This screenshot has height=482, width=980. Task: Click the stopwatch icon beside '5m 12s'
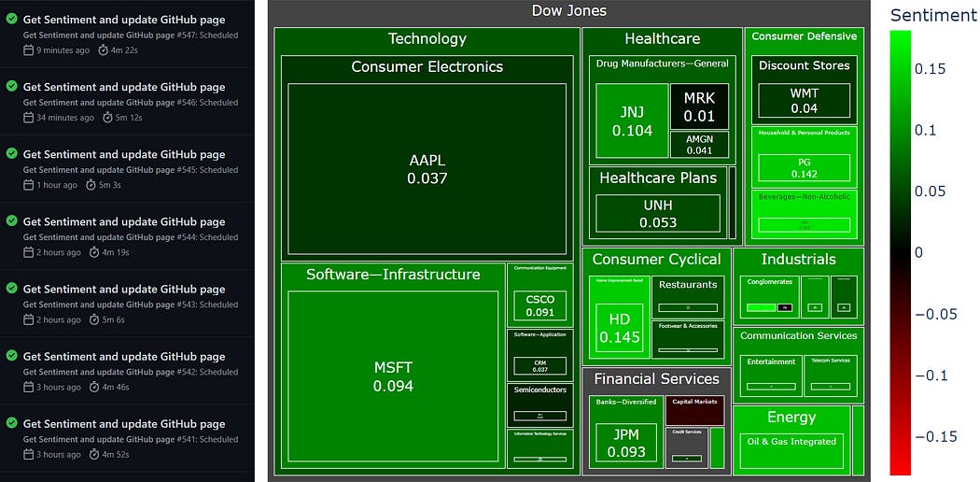(x=107, y=118)
